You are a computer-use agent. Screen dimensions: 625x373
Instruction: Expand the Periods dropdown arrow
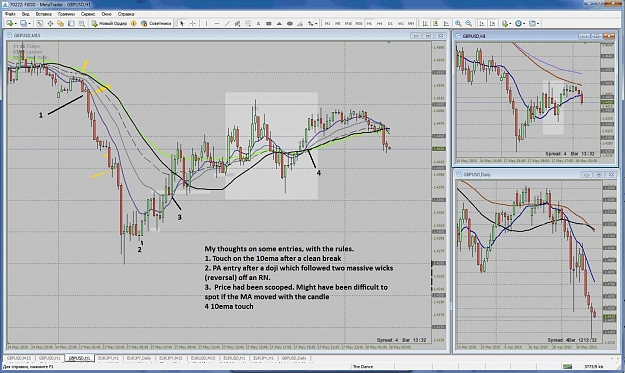pyautogui.click(x=524, y=24)
